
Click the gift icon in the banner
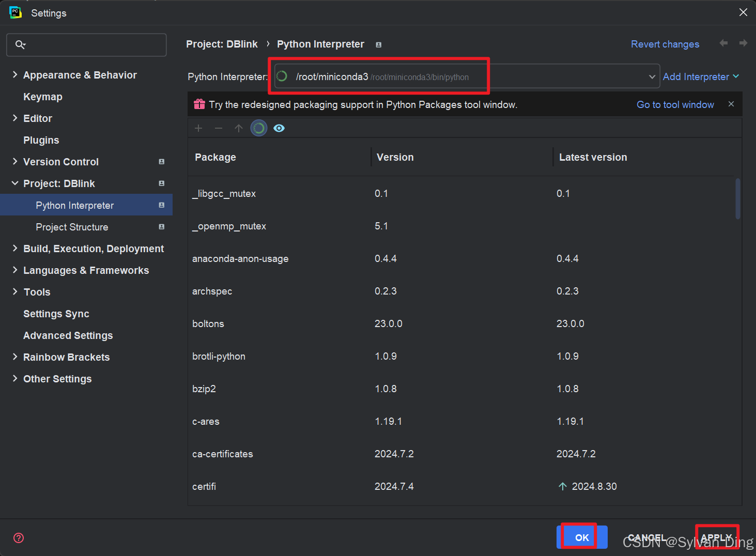pos(199,104)
